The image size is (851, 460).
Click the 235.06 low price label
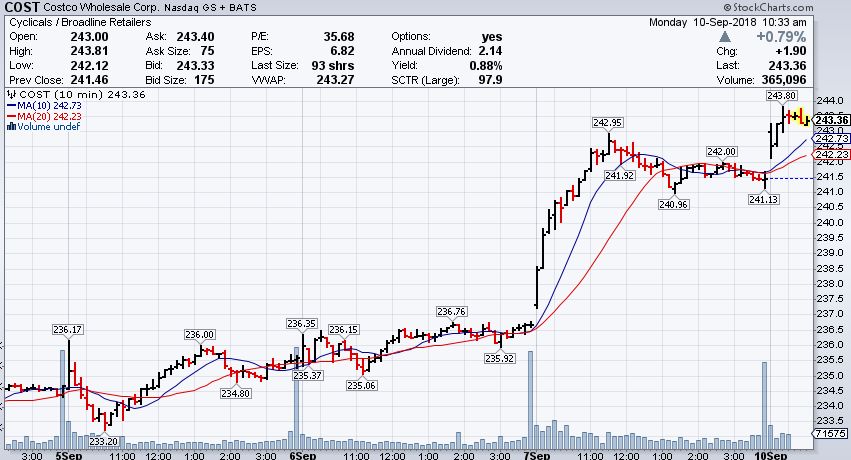(x=361, y=385)
